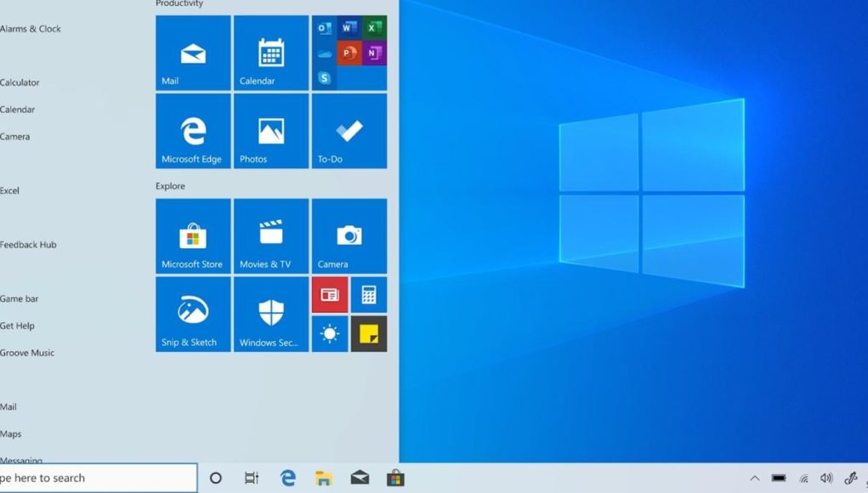
Task: Open Calculator from the app list
Action: pos(20,82)
